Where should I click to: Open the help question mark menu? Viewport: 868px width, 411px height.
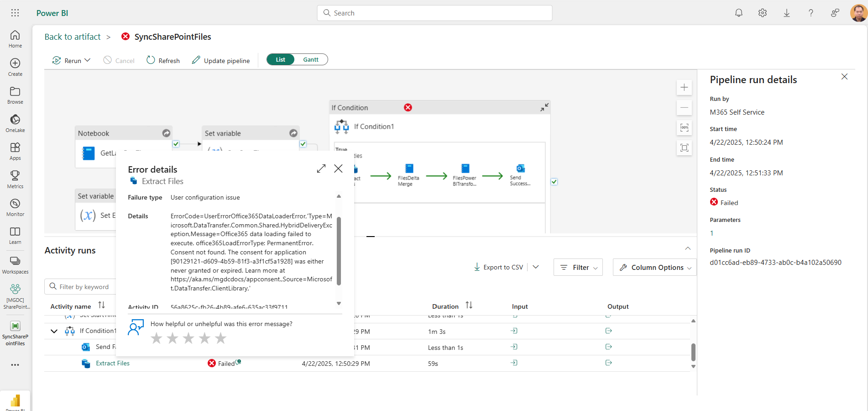pos(811,13)
